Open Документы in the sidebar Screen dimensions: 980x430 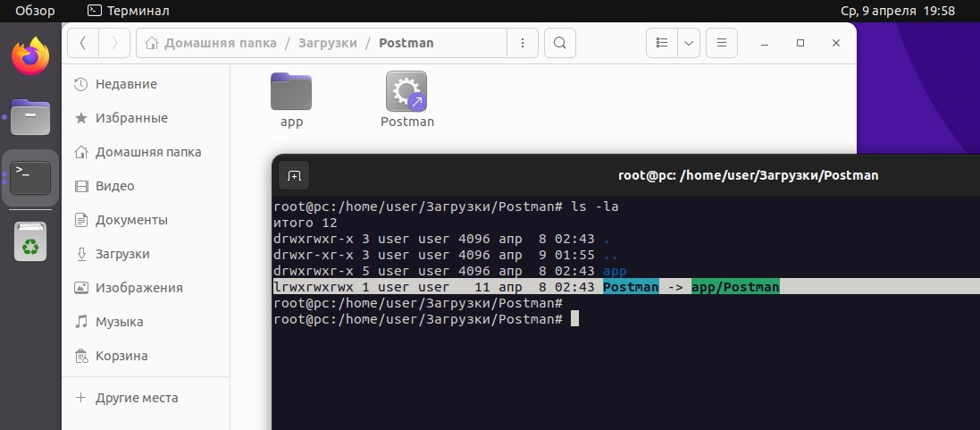[146, 220]
